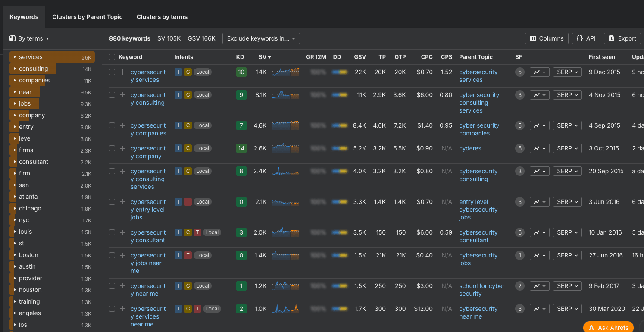Screen dimensions: 644x332
Task: Open trend chart button for cybersecurity companies row
Action: 540,125
